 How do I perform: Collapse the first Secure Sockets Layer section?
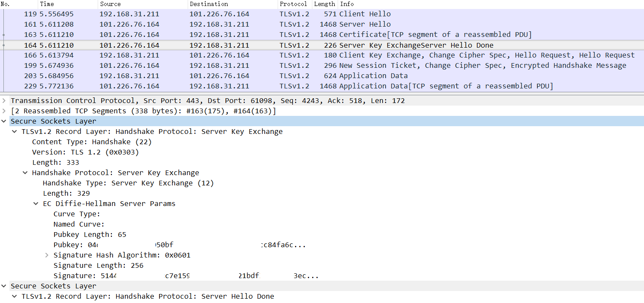pos(3,121)
